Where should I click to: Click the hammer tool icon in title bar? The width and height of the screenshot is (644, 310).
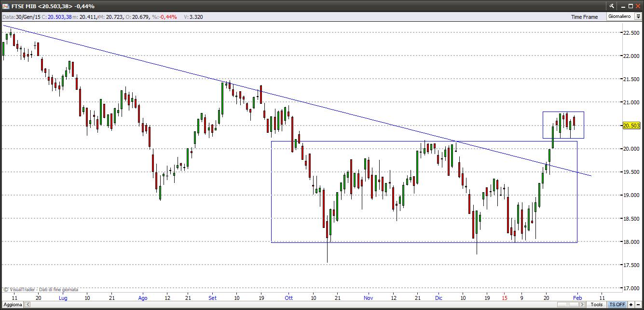pos(611,6)
